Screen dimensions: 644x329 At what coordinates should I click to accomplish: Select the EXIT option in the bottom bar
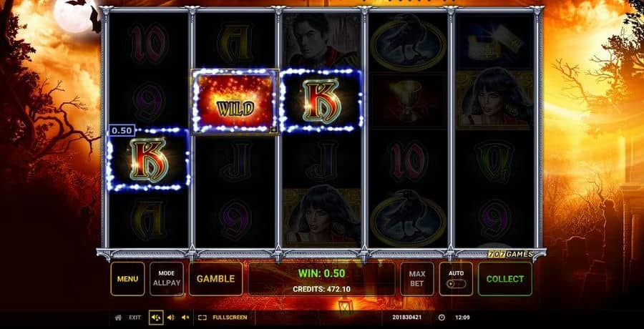[135, 318]
